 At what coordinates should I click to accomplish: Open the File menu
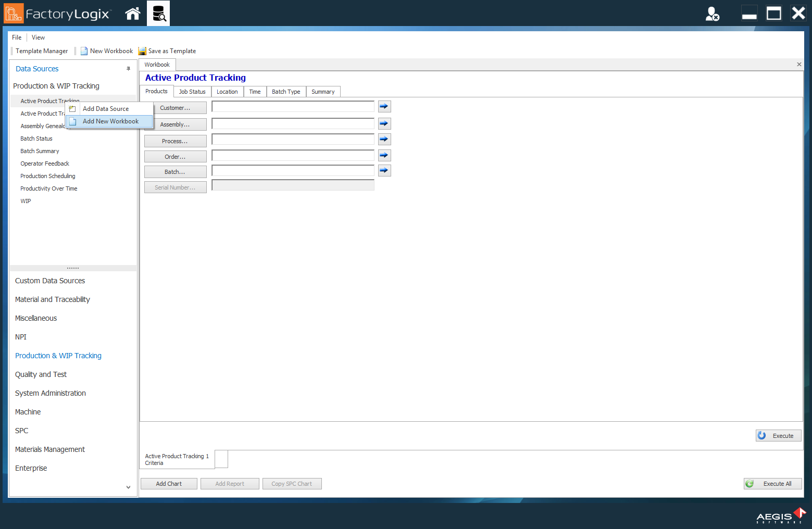[16, 37]
